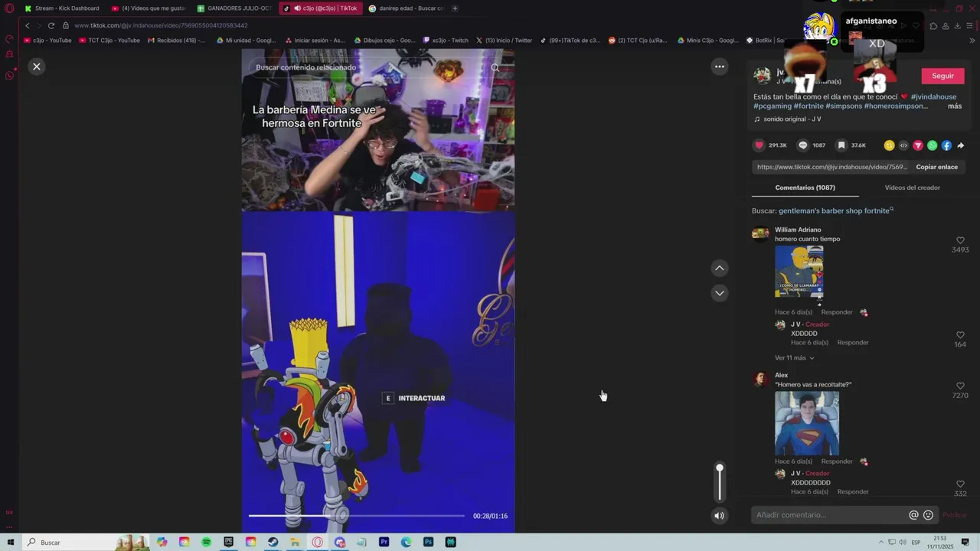Share video to WhatsApp

[933, 145]
